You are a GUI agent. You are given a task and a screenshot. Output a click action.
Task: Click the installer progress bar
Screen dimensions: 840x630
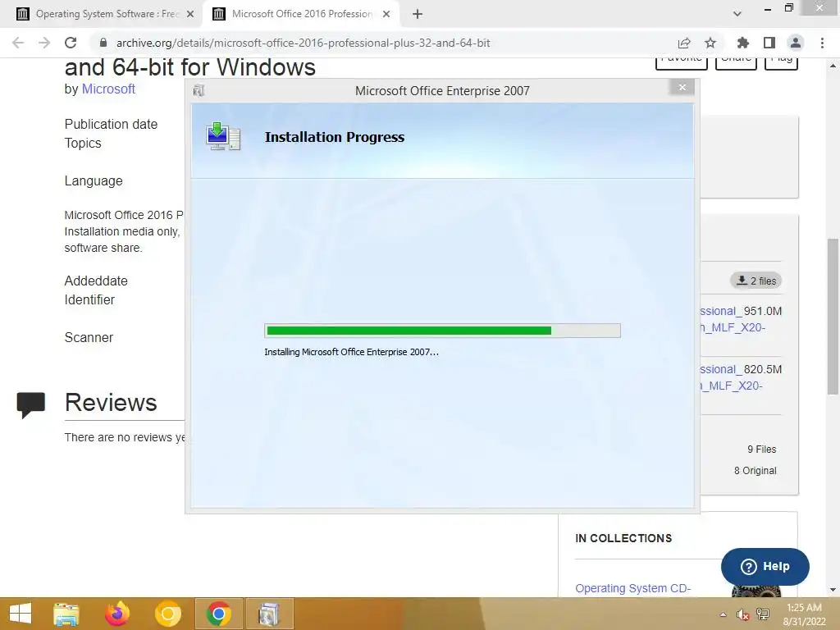pyautogui.click(x=442, y=331)
